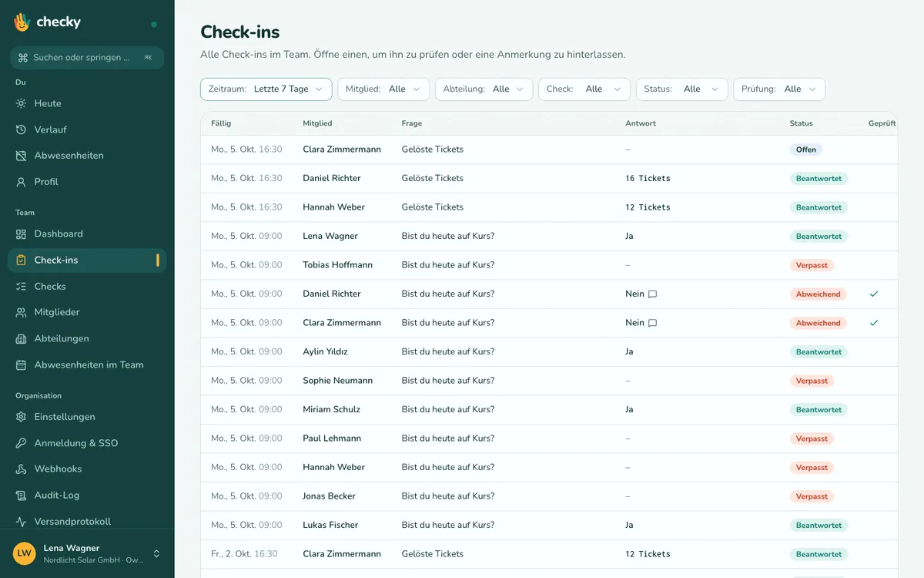Open the Status filter dropdown
This screenshot has height=578, width=924.
point(681,89)
